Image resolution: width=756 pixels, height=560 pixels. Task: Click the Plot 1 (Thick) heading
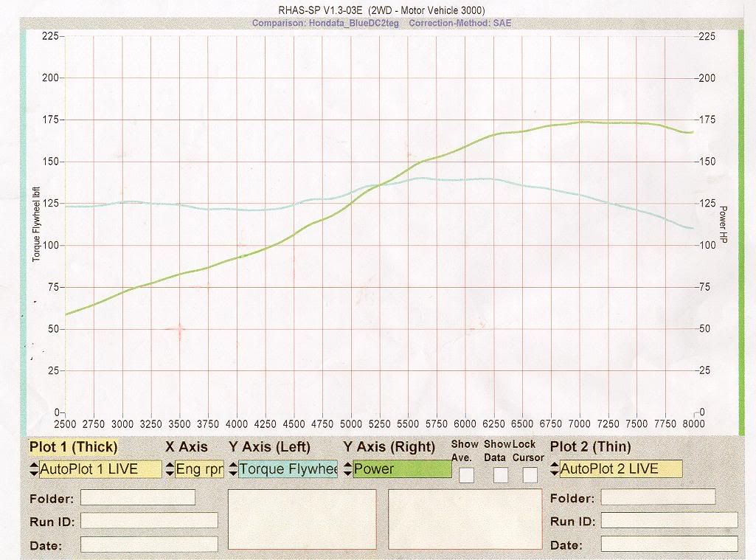73,447
